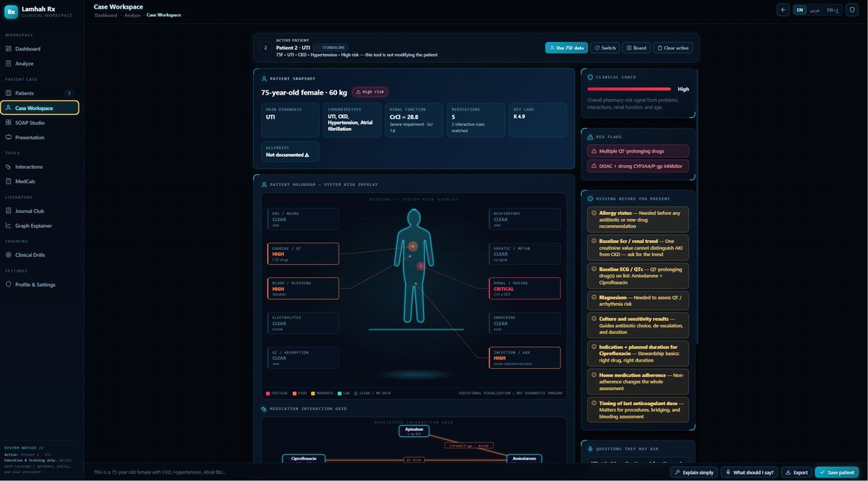The height and width of the screenshot is (481, 868).
Task: Open the DOAC + strong CYP3A4/P-gp flag
Action: [x=638, y=166]
